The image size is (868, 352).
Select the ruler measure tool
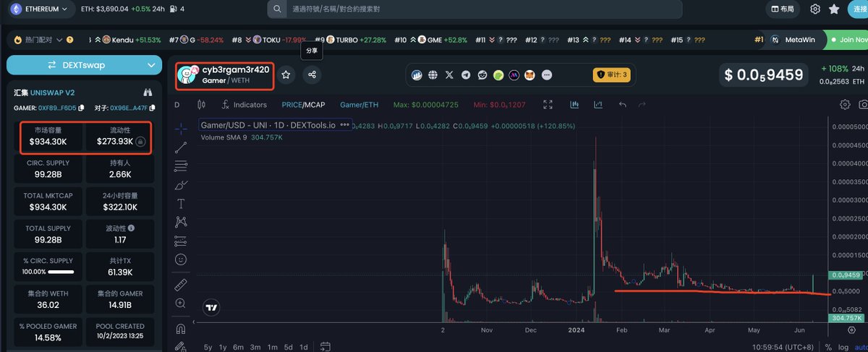(181, 285)
